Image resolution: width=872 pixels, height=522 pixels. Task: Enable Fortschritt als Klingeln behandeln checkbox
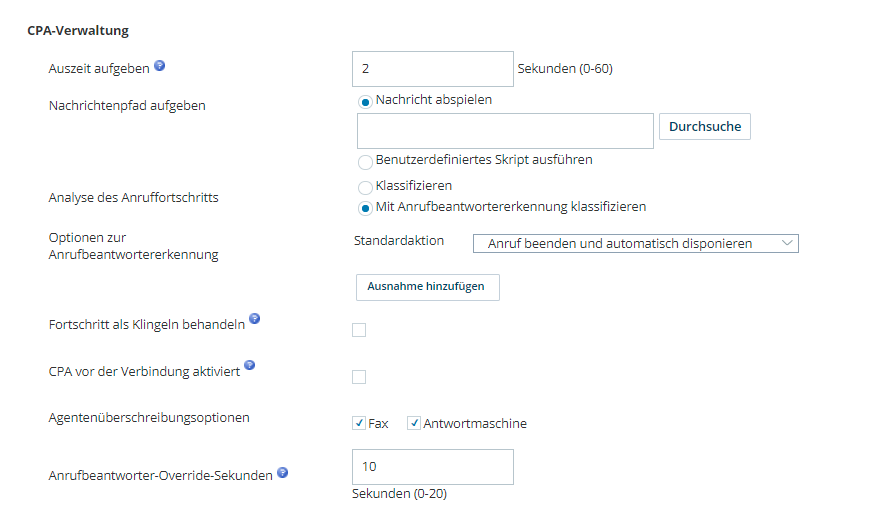pos(359,330)
